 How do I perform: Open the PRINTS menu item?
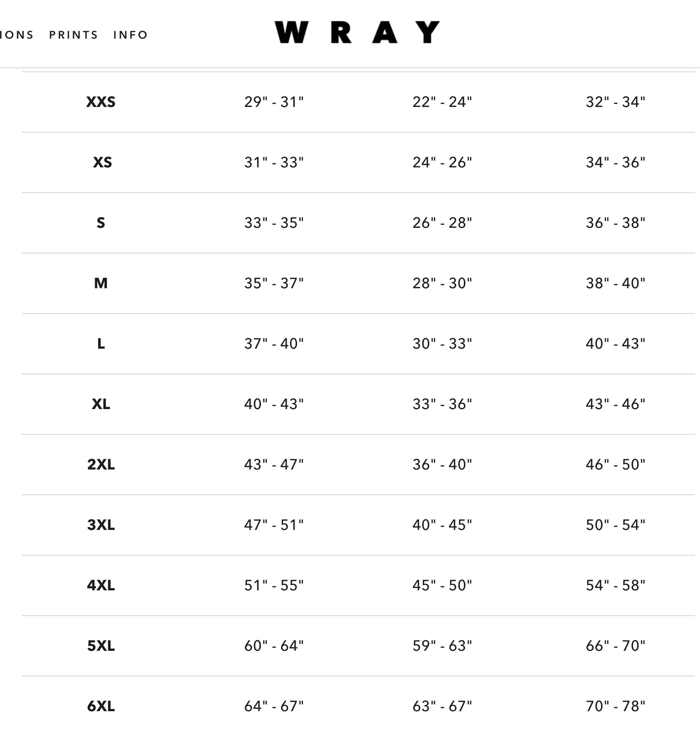click(x=74, y=35)
